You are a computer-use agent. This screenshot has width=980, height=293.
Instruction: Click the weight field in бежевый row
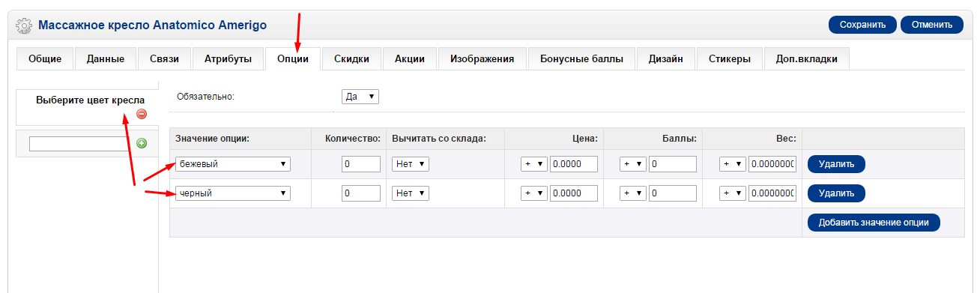(x=772, y=164)
